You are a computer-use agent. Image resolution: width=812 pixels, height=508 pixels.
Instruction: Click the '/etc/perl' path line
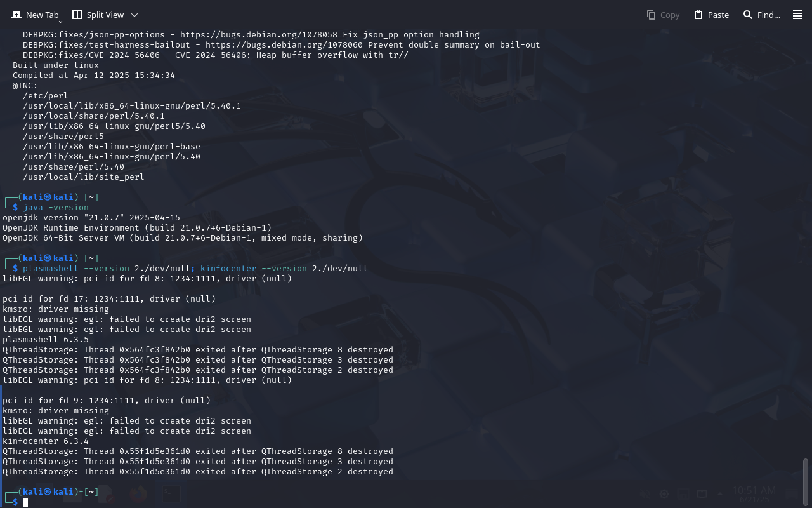pos(46,96)
